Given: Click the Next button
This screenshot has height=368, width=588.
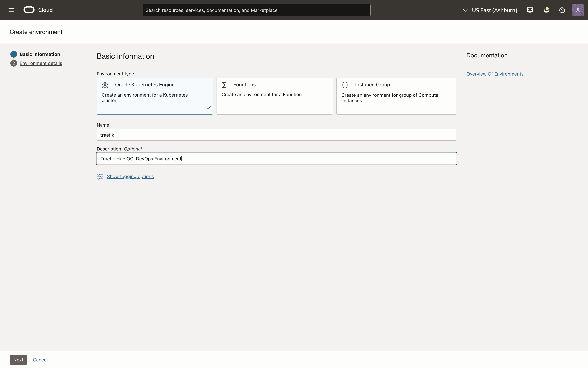Looking at the screenshot, I should pyautogui.click(x=18, y=359).
